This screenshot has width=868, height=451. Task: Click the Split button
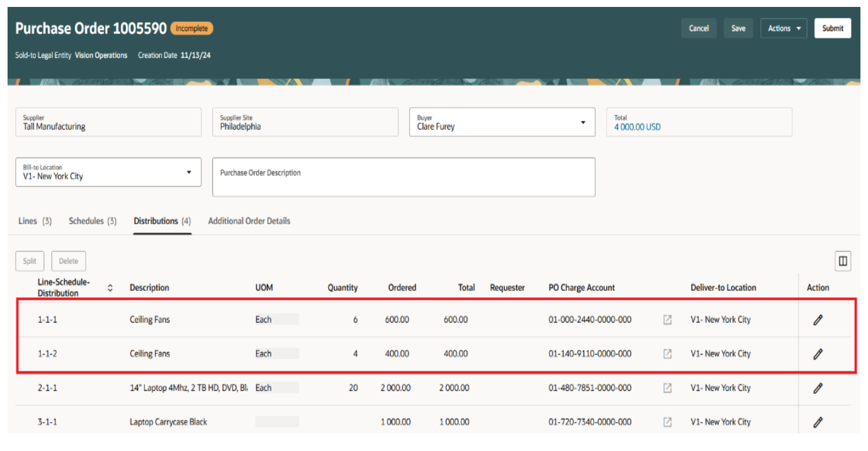29,261
